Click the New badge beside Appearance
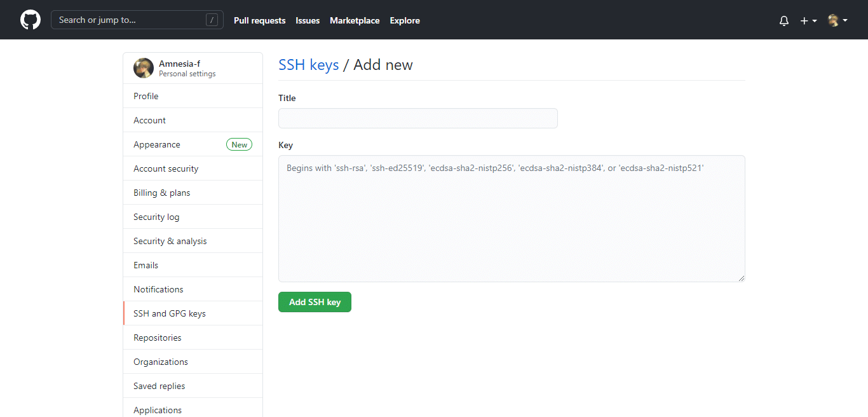 coord(239,144)
